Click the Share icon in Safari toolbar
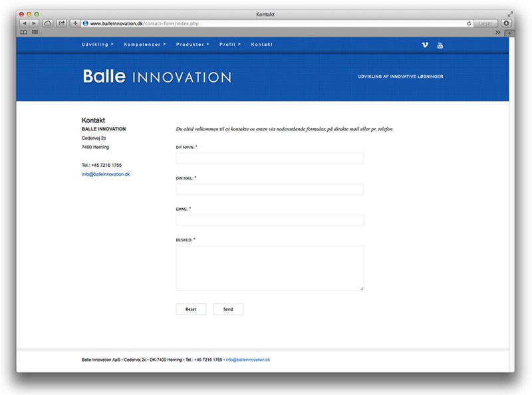 click(x=61, y=23)
